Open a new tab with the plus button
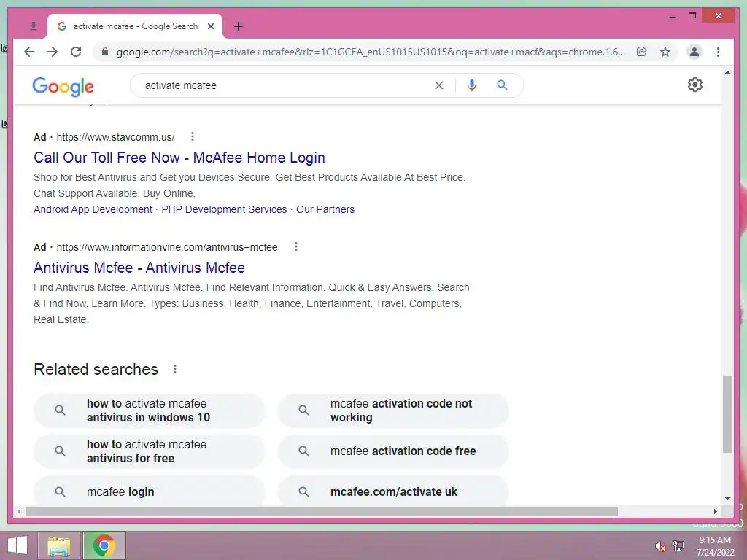 [x=239, y=26]
